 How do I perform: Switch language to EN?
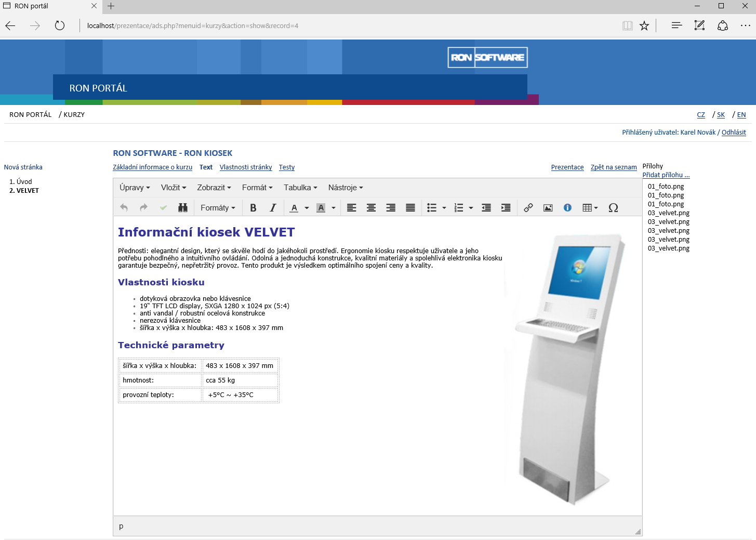point(741,115)
